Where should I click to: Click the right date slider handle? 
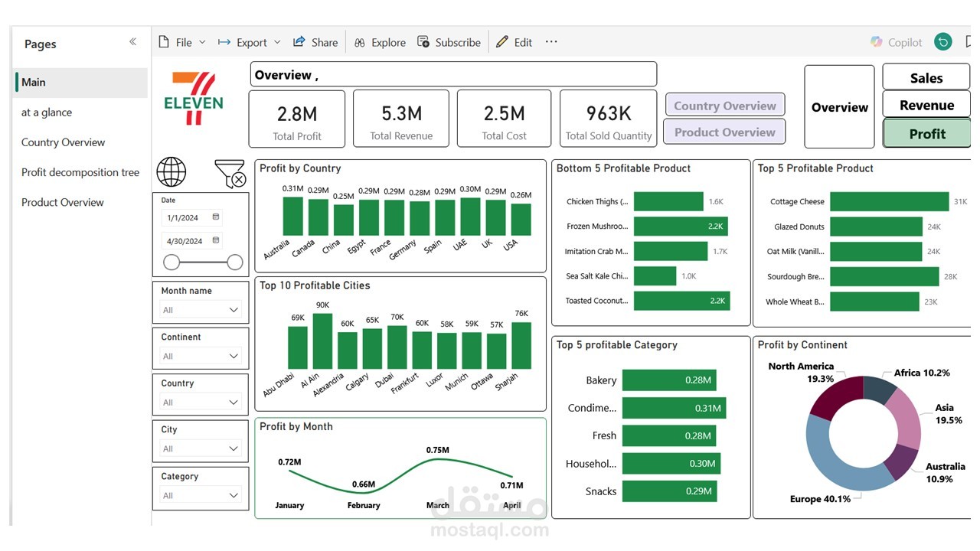click(235, 262)
